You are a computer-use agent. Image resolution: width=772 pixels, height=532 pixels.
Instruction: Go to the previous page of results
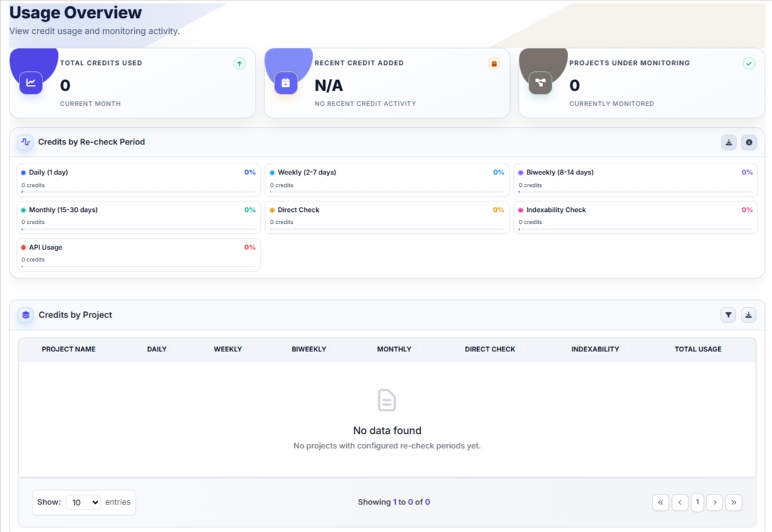[x=680, y=502]
